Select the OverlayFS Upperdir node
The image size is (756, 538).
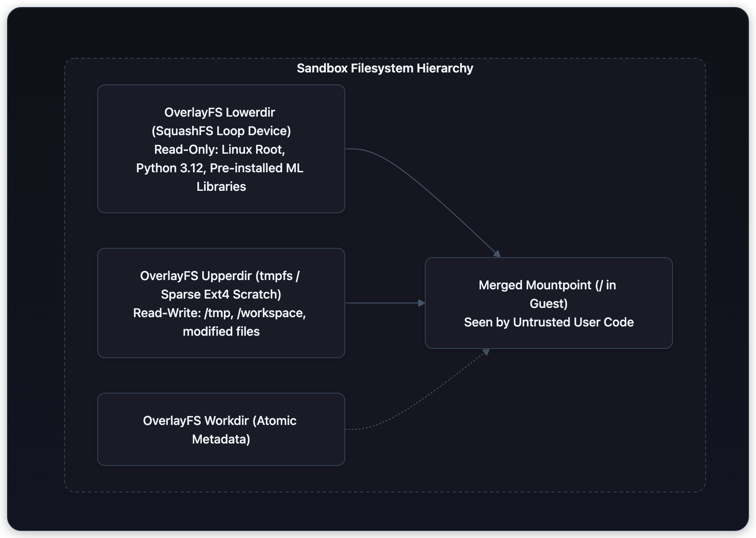(221, 303)
